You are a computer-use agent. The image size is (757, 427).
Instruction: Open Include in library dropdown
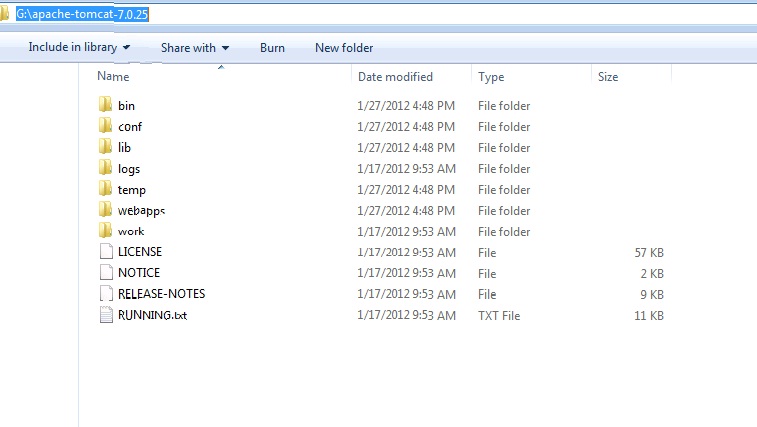(x=79, y=47)
